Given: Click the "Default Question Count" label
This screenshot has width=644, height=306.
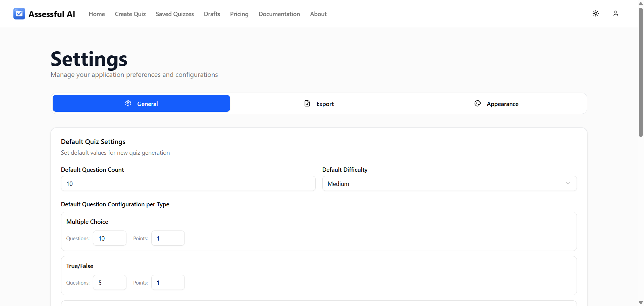Looking at the screenshot, I should (93, 170).
